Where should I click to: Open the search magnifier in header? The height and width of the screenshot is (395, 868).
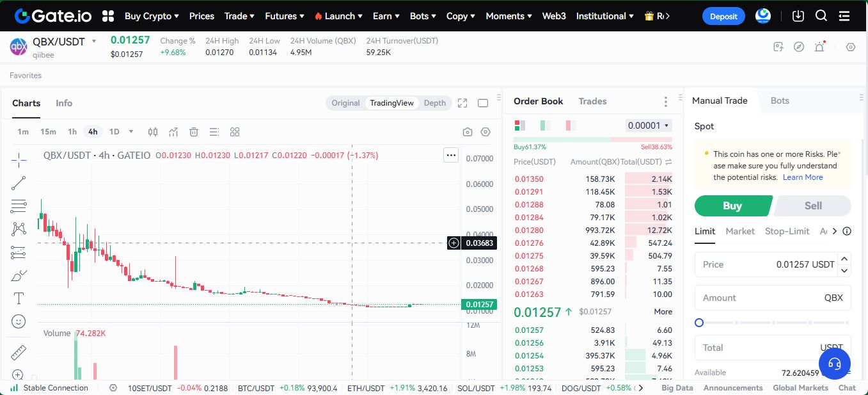pyautogui.click(x=821, y=16)
